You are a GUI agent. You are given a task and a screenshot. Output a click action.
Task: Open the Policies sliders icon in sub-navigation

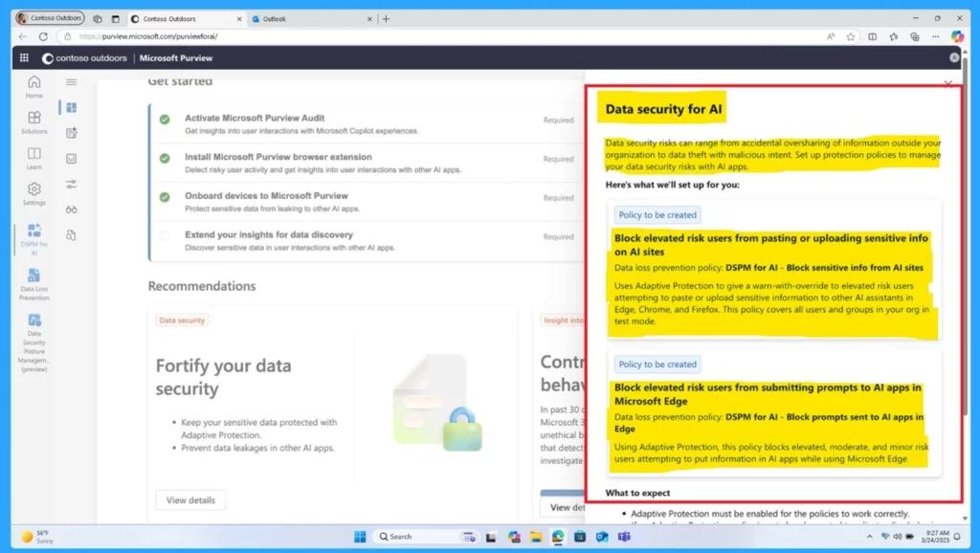pyautogui.click(x=71, y=185)
